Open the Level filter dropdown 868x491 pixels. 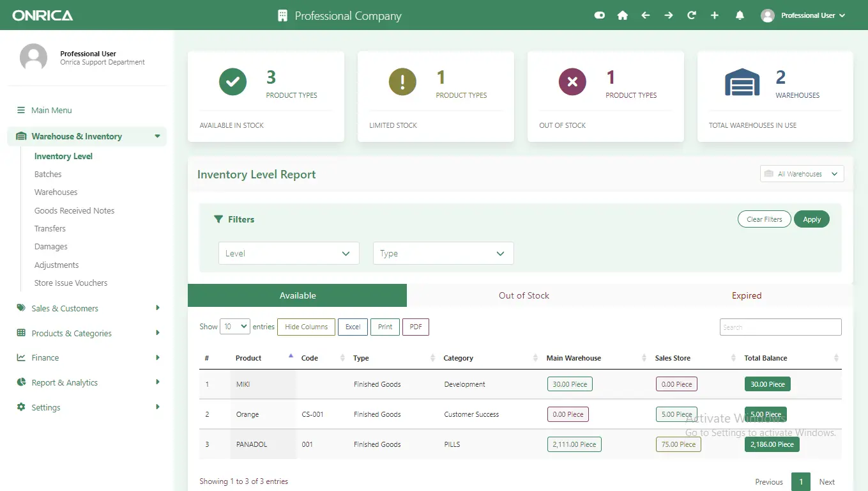point(289,253)
